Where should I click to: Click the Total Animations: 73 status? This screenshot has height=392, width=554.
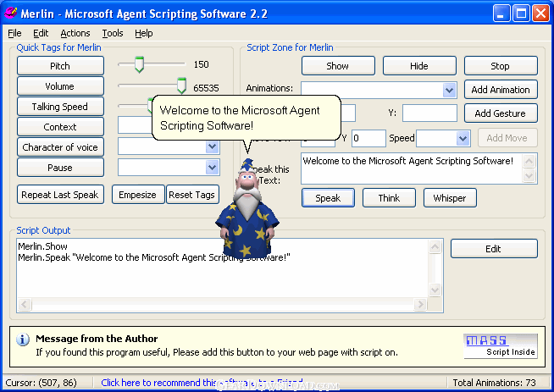click(x=494, y=383)
